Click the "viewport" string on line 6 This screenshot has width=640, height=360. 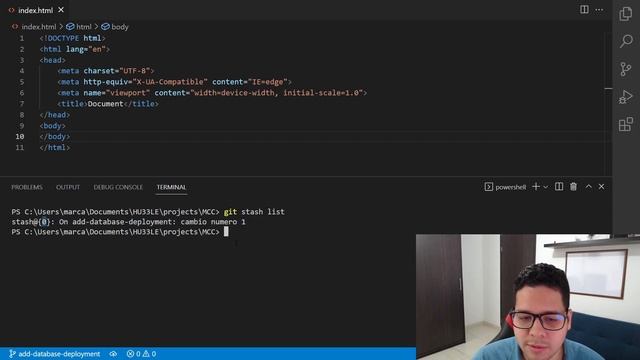point(128,93)
